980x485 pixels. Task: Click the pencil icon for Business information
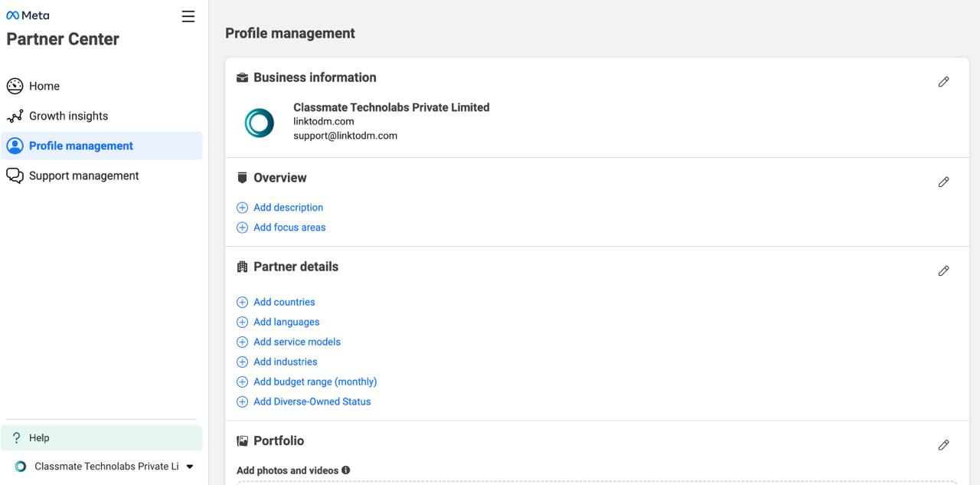click(x=943, y=81)
